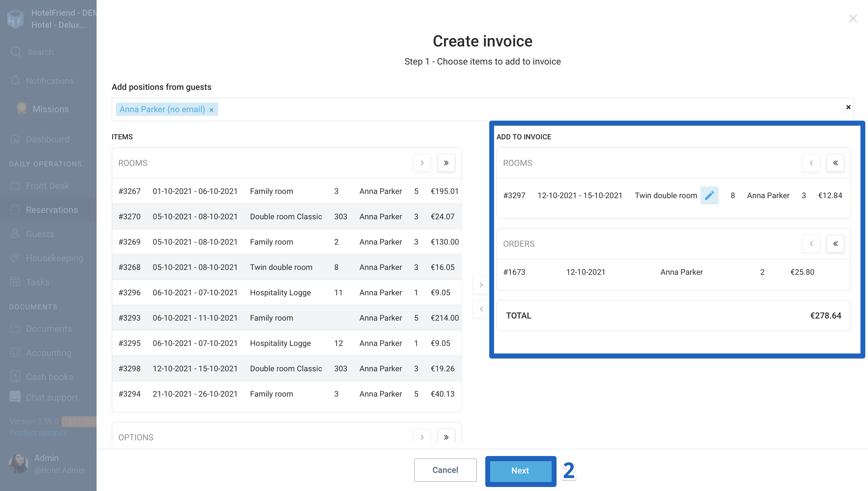This screenshot has height=491, width=868.
Task: Click the Accounting icon
Action: pyautogui.click(x=15, y=352)
